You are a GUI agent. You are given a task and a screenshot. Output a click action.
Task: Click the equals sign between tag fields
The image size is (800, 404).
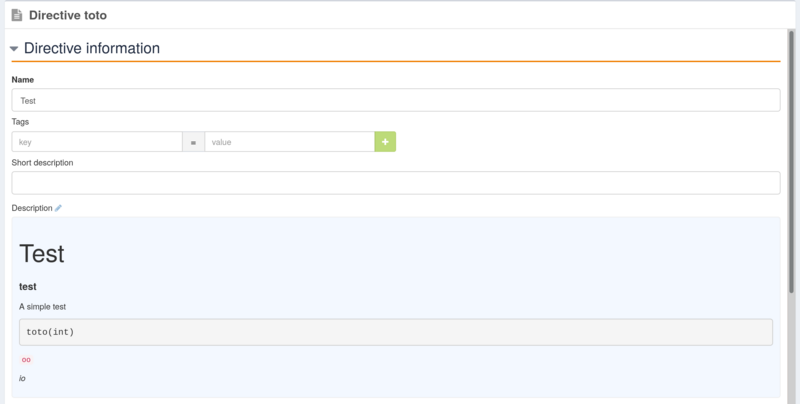coord(193,142)
